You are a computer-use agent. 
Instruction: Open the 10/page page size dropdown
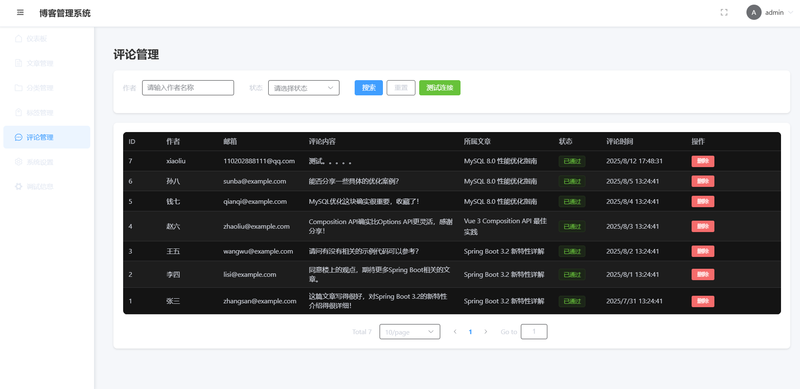pyautogui.click(x=410, y=332)
